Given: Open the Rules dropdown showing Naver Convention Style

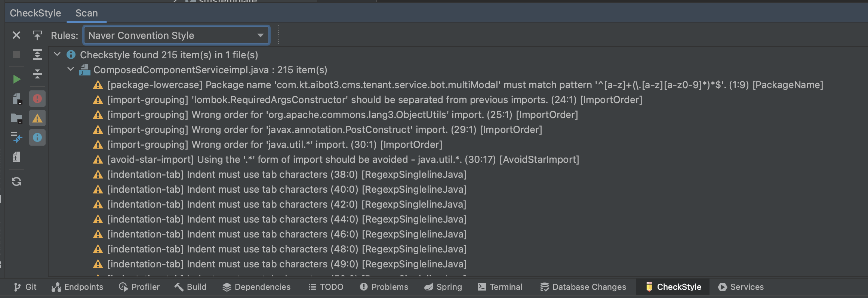Looking at the screenshot, I should click(x=176, y=35).
